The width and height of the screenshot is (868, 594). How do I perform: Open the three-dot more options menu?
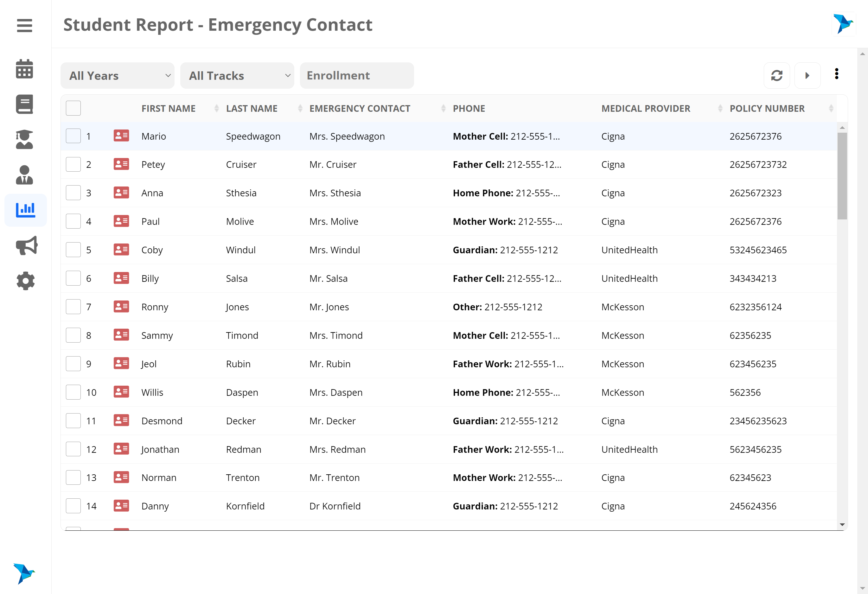click(x=836, y=74)
